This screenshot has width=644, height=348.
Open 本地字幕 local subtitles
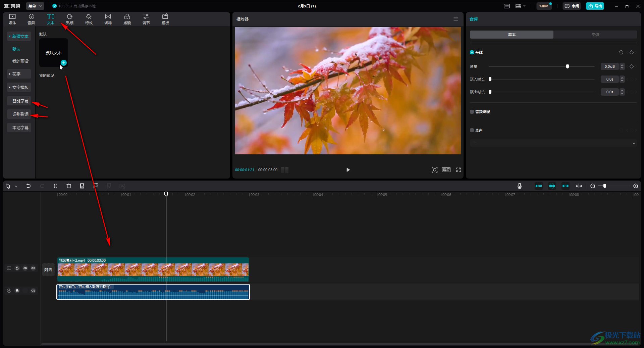click(x=19, y=128)
